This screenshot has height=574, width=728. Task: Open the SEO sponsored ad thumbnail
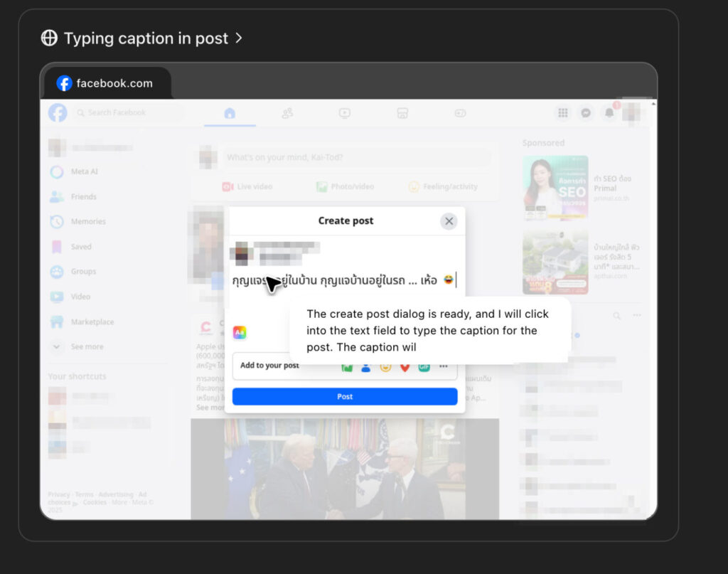[x=555, y=187]
